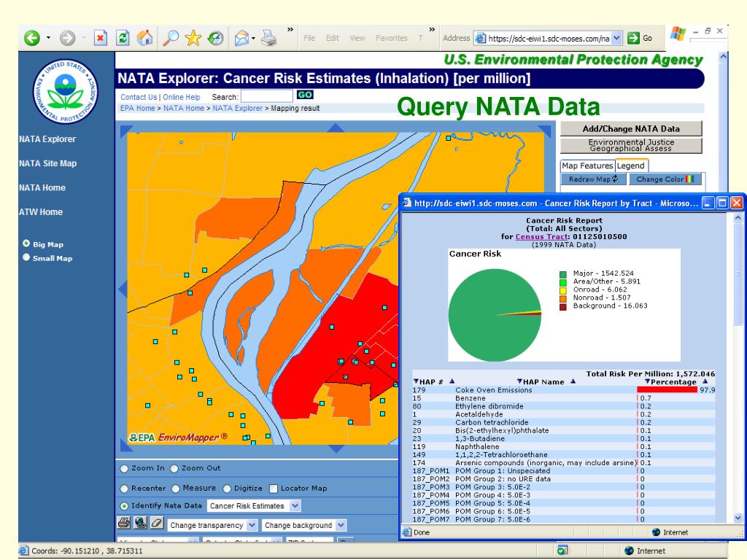Select the Digitize radio button
This screenshot has width=747, height=560.
tap(228, 489)
